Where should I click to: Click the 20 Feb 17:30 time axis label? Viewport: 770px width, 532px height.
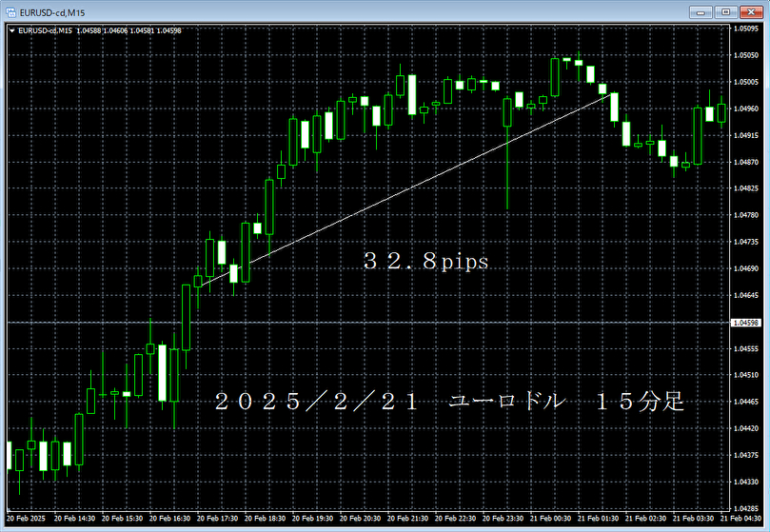[x=218, y=519]
